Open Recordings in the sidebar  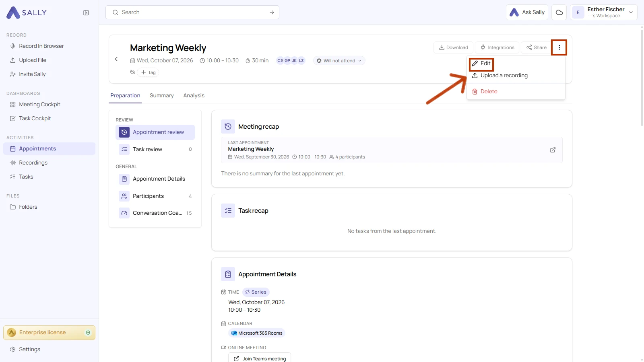tap(50, 163)
